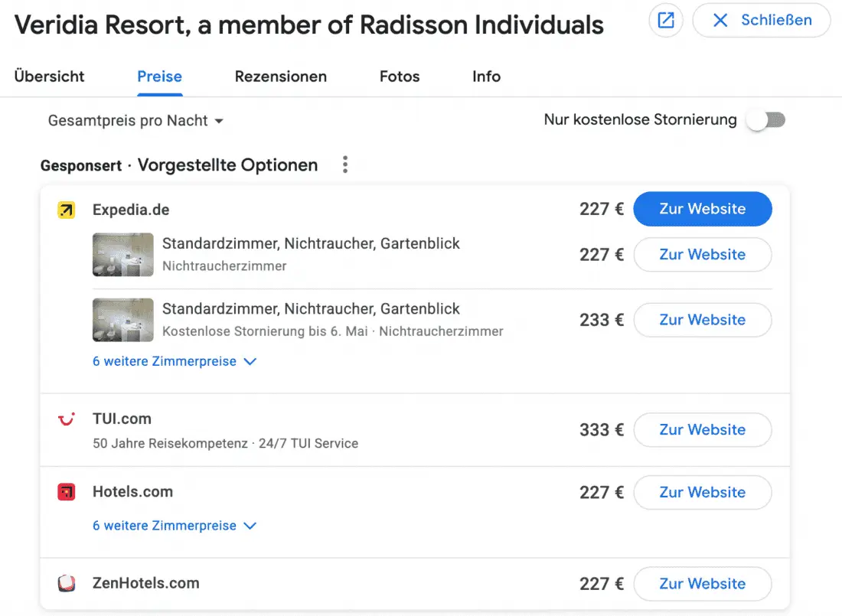Open the Gesamtpreis pro Nacht dropdown
The image size is (842, 616).
pos(135,121)
